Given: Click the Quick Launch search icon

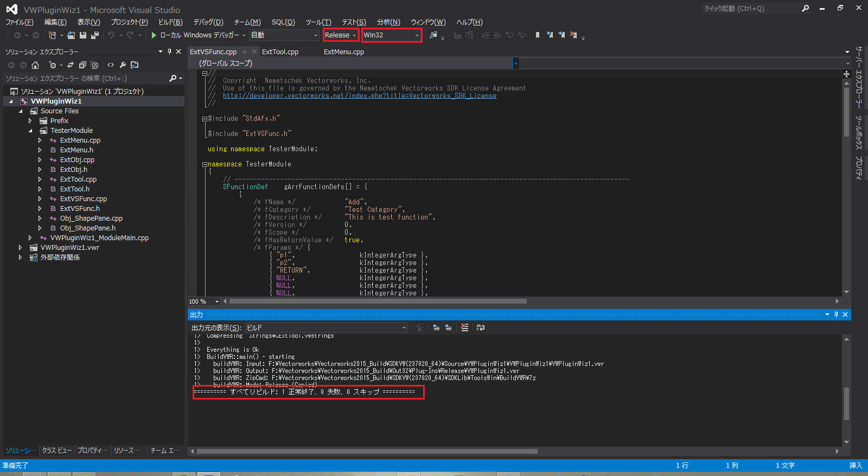Looking at the screenshot, I should coord(805,8).
